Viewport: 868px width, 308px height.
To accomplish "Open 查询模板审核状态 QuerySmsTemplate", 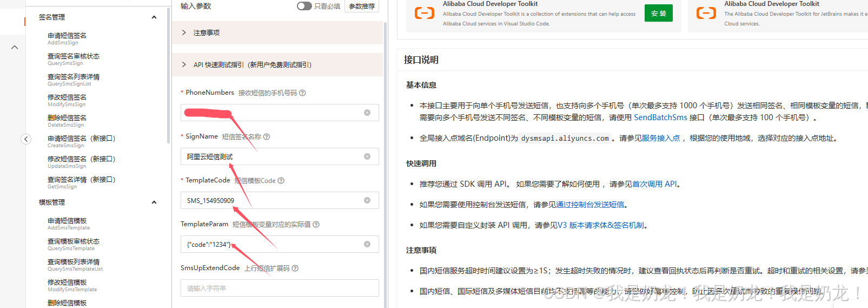I will tap(74, 244).
